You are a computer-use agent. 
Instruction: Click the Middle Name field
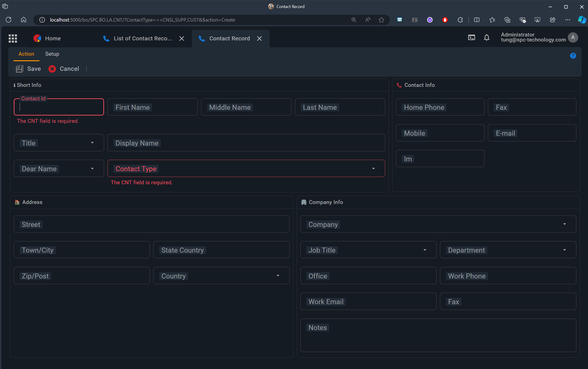click(x=246, y=107)
